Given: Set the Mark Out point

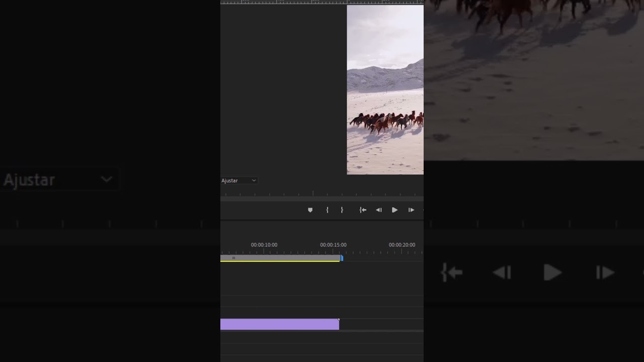Looking at the screenshot, I should coord(342,210).
